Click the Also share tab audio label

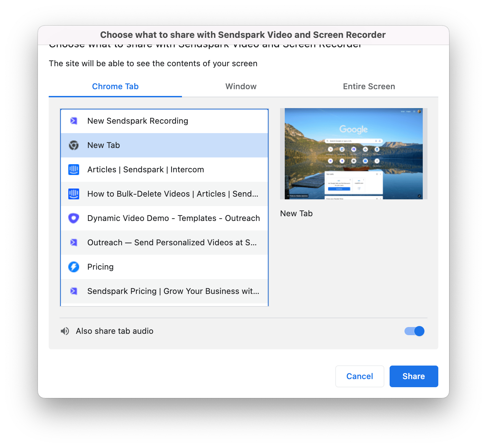click(115, 331)
